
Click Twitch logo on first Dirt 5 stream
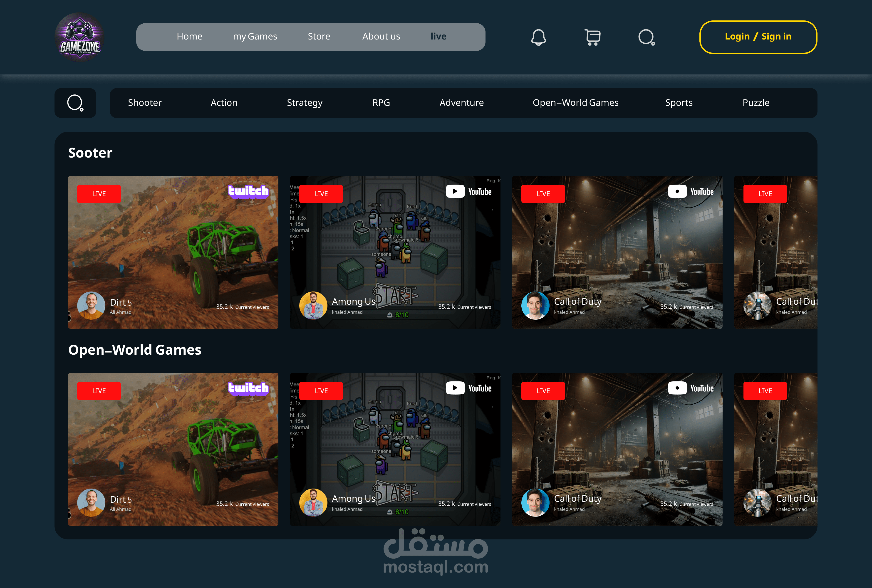pyautogui.click(x=248, y=191)
